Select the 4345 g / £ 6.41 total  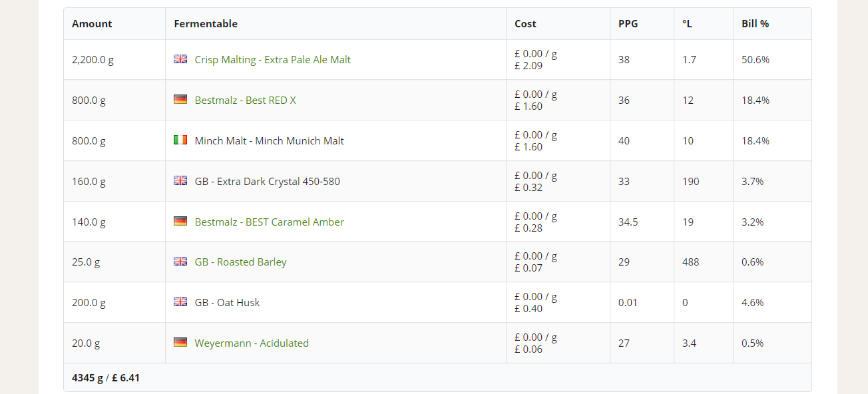point(106,377)
